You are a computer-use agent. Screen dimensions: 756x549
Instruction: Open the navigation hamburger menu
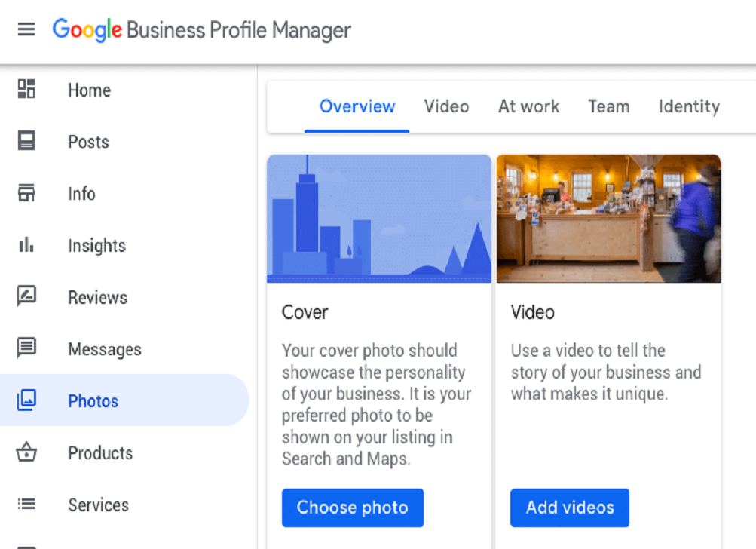26,30
